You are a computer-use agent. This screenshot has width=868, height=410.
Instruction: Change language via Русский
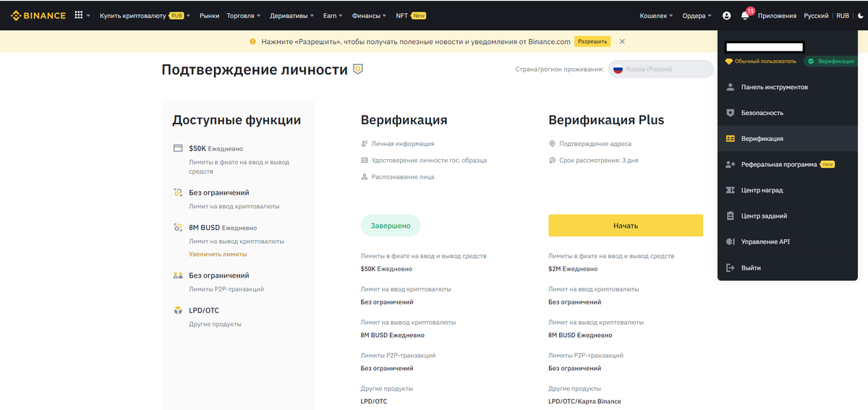(816, 15)
